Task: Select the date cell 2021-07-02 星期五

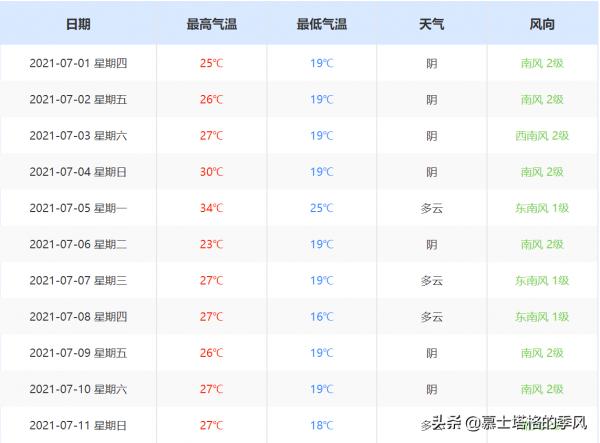Action: pos(78,99)
